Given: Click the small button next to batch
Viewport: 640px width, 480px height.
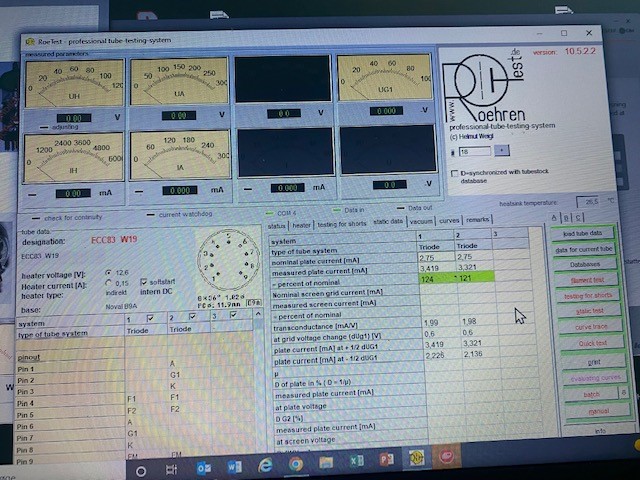Looking at the screenshot, I should tap(623, 392).
